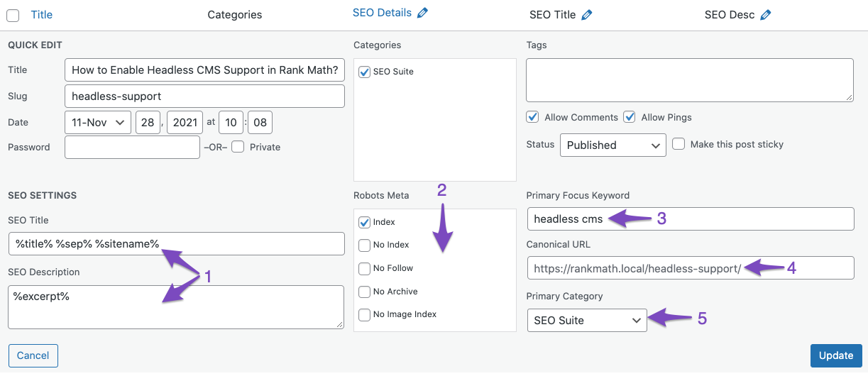Open the month dropdown showing 11-Nov
The image size is (868, 376).
pyautogui.click(x=98, y=122)
